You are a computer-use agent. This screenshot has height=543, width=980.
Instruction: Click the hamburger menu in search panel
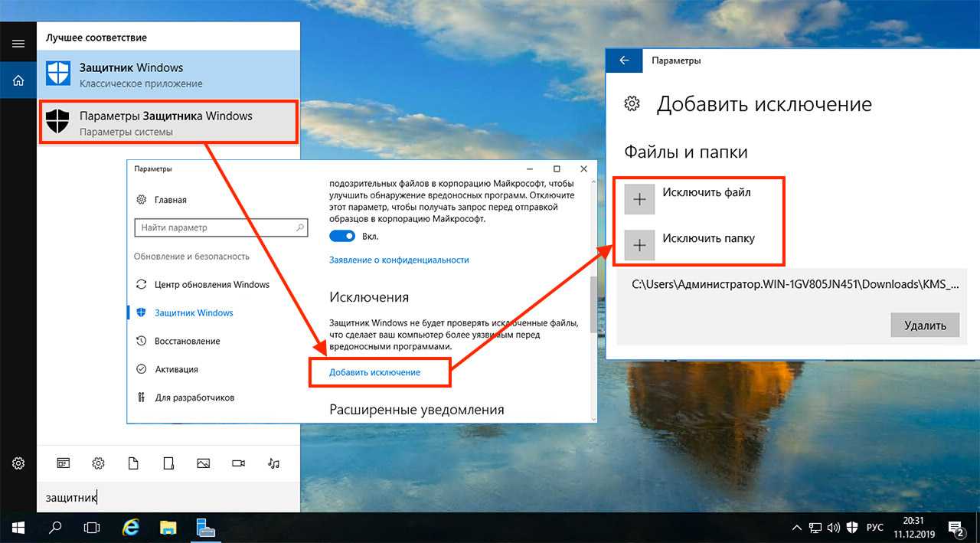tap(18, 44)
